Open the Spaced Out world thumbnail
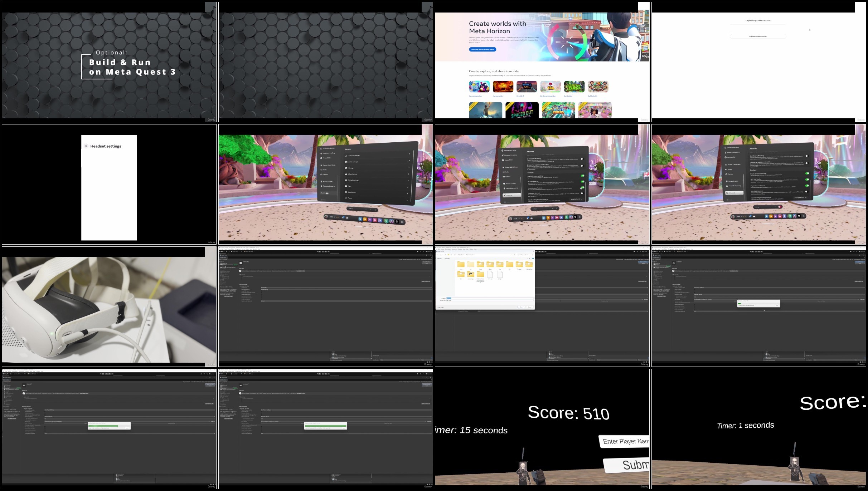This screenshot has width=868, height=491. pyautogui.click(x=522, y=110)
